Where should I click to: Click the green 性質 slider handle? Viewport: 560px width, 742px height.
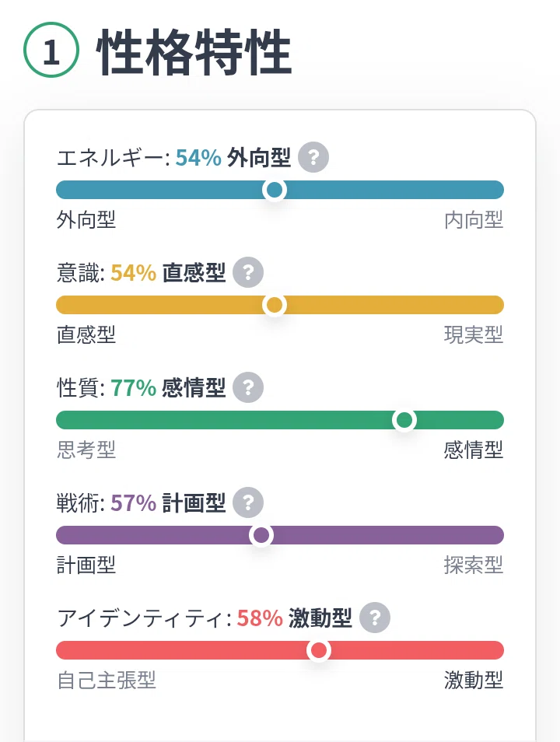[404, 420]
